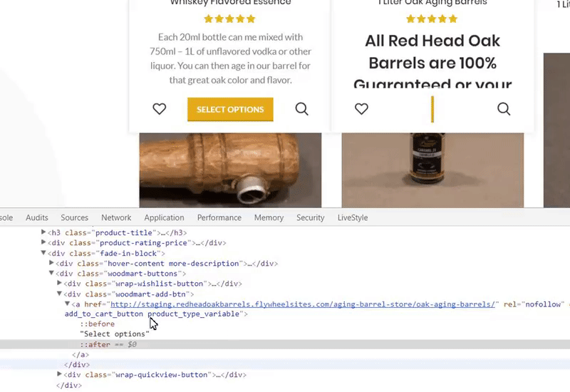570x392 pixels.
Task: Click the closing </a> tag row
Action: 81,354
